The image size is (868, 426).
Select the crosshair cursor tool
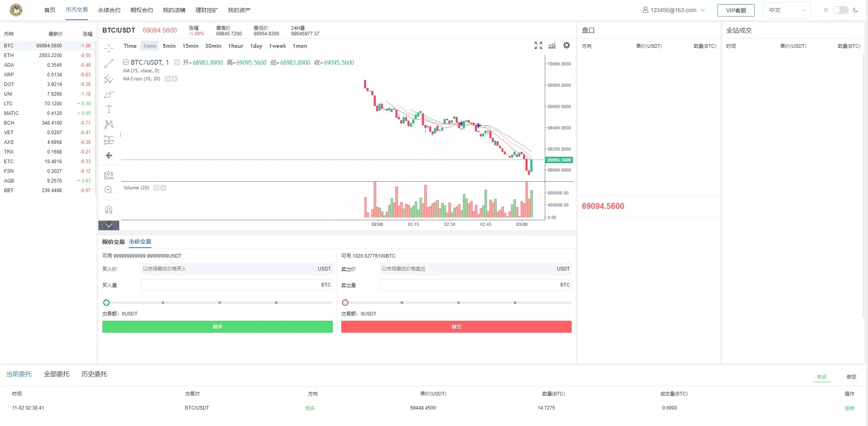click(x=109, y=49)
